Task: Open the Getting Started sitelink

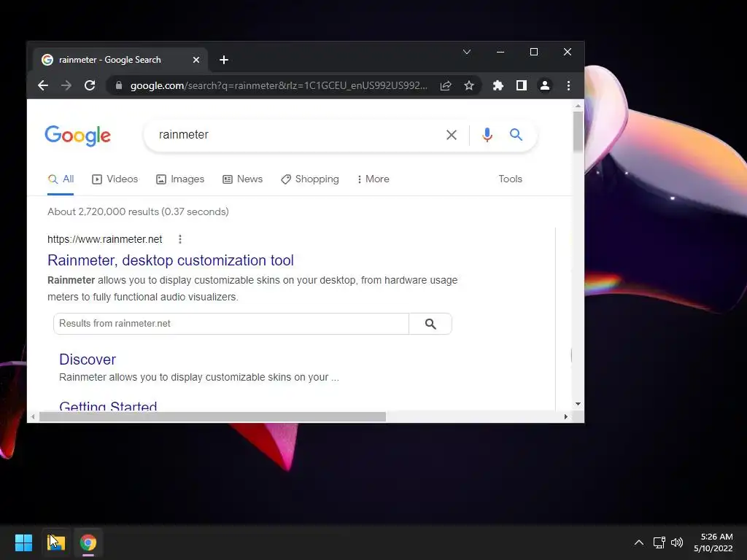Action: pyautogui.click(x=108, y=405)
